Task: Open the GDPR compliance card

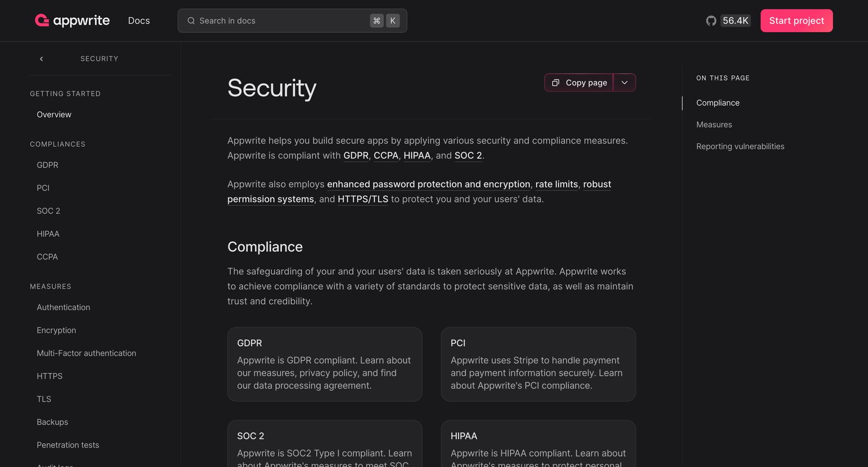Action: (325, 364)
